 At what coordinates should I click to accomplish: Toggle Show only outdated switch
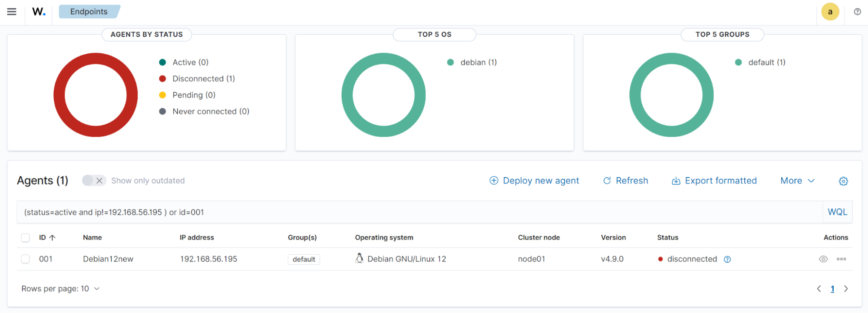pos(94,181)
